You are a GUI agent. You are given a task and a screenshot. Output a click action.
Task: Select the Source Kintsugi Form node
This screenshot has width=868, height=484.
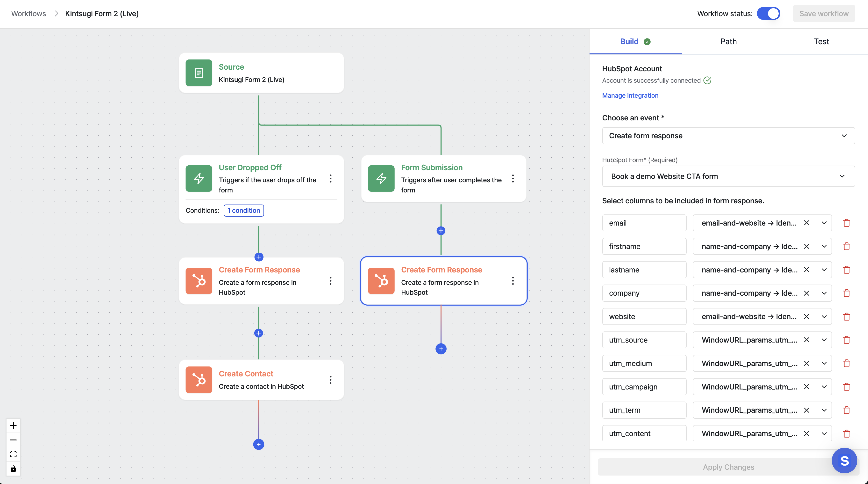(x=261, y=73)
